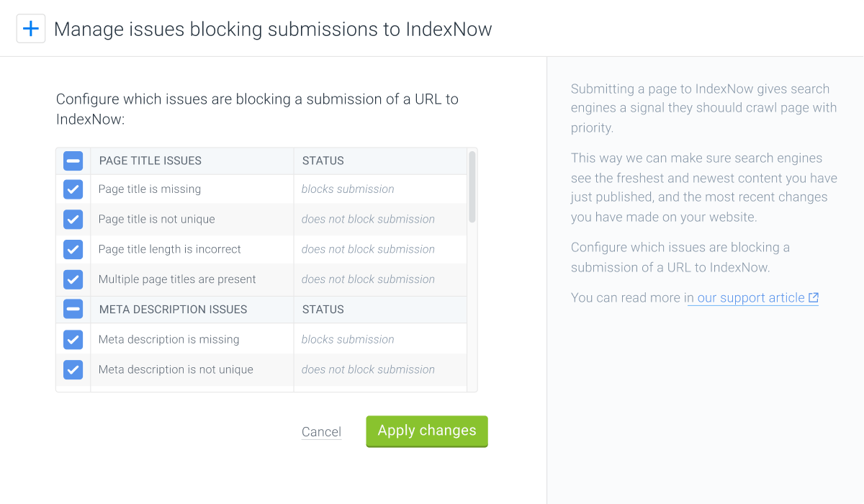Click the blue plus icon in header
Screen dimensions: 864x504
point(31,29)
